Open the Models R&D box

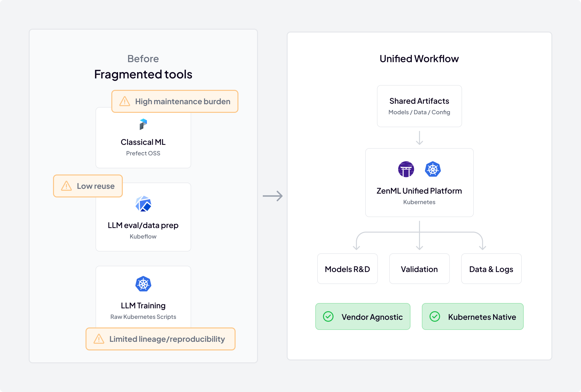tap(347, 269)
